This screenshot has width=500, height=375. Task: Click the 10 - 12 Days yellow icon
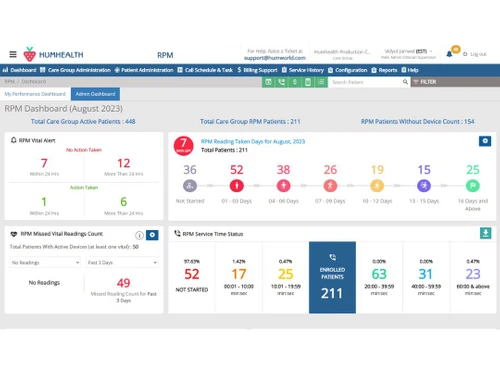[377, 186]
